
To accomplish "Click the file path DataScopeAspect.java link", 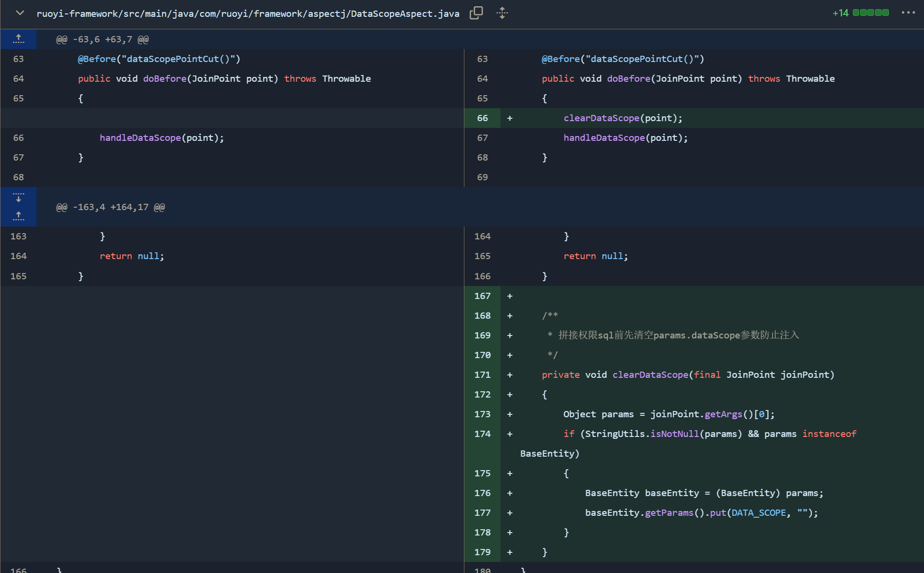I will [x=248, y=13].
